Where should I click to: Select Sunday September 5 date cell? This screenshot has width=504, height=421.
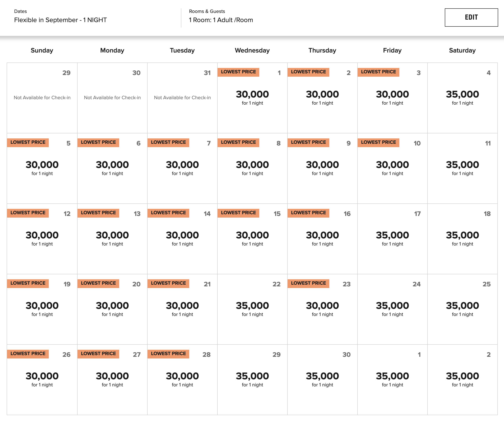[x=42, y=168]
